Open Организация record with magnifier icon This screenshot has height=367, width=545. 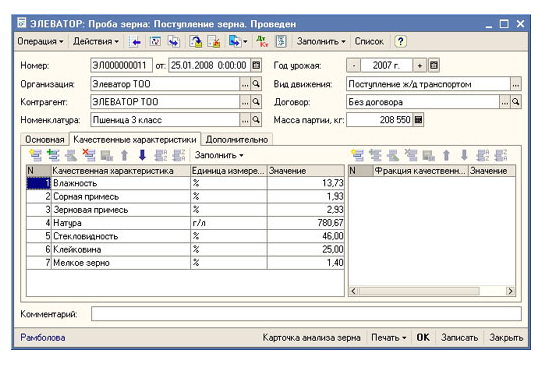coord(256,84)
